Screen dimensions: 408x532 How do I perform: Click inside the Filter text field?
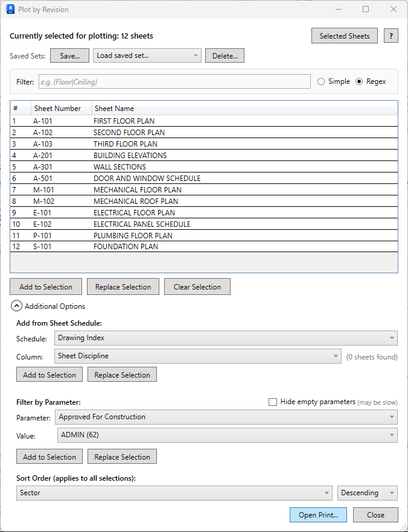point(174,81)
